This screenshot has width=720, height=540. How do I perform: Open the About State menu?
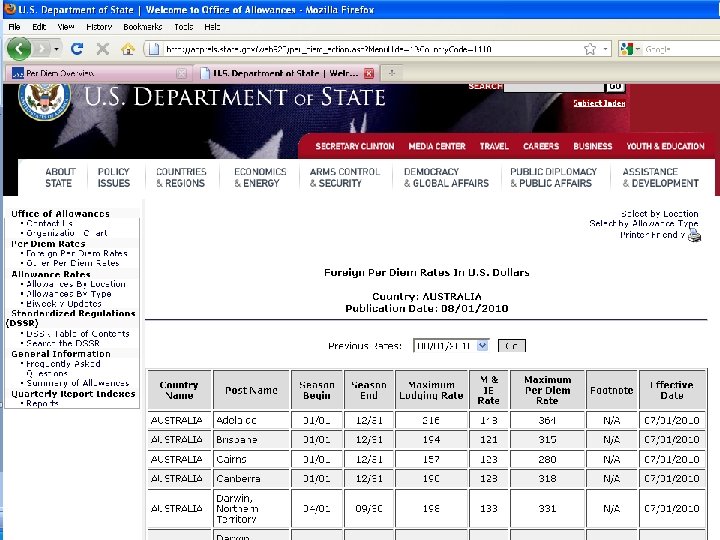point(60,177)
